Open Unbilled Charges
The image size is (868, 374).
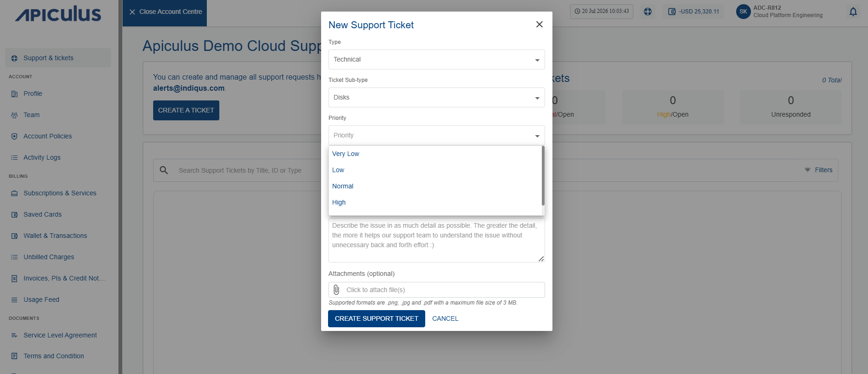(49, 257)
